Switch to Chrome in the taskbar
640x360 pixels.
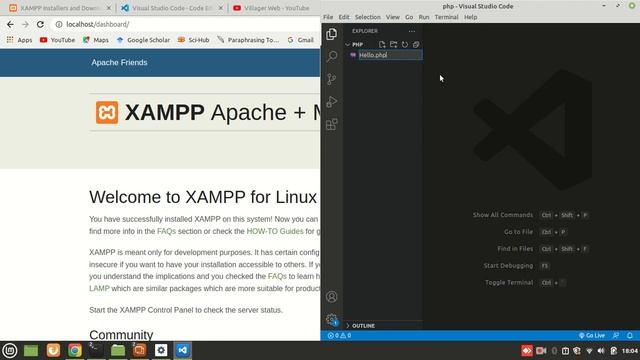pyautogui.click(x=75, y=350)
